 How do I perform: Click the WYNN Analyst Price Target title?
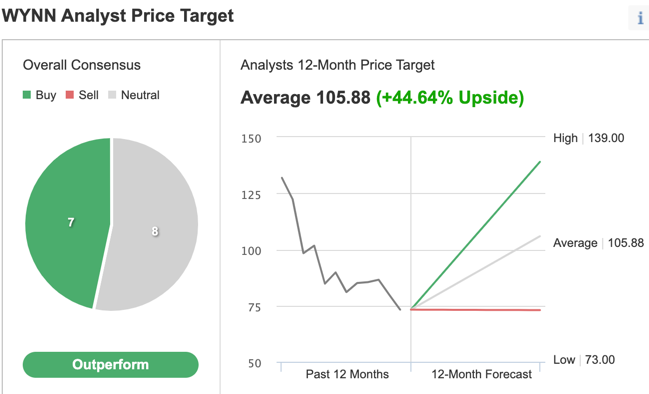118,16
